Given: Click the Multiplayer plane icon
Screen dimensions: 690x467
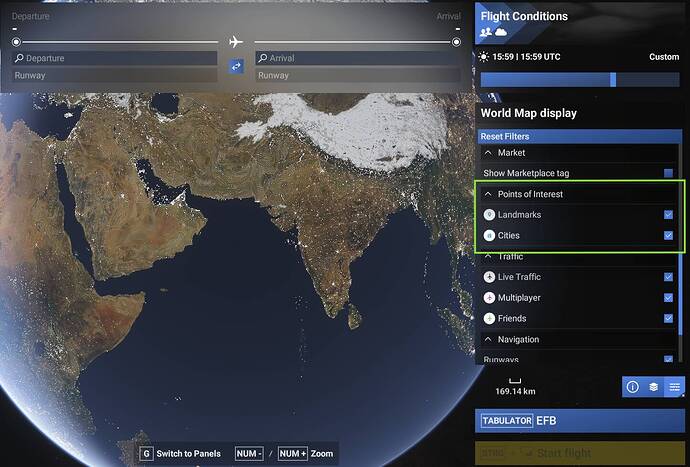Looking at the screenshot, I should click(489, 298).
